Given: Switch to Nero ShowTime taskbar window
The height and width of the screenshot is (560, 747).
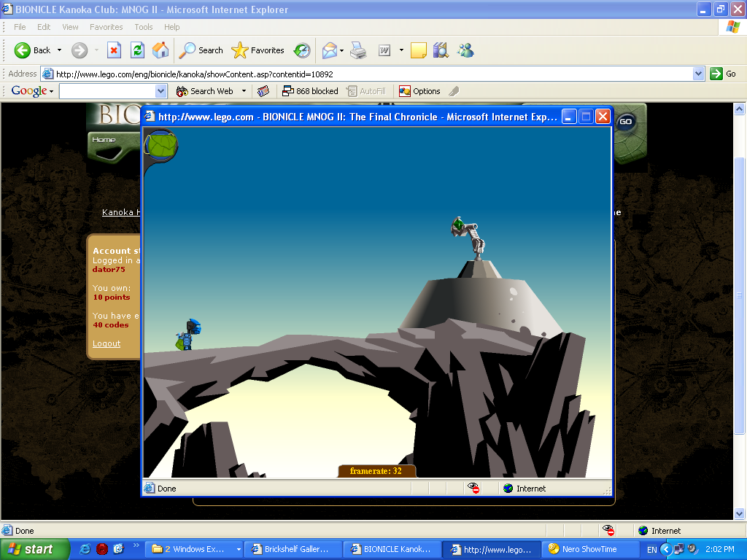Looking at the screenshot, I should pos(591,549).
